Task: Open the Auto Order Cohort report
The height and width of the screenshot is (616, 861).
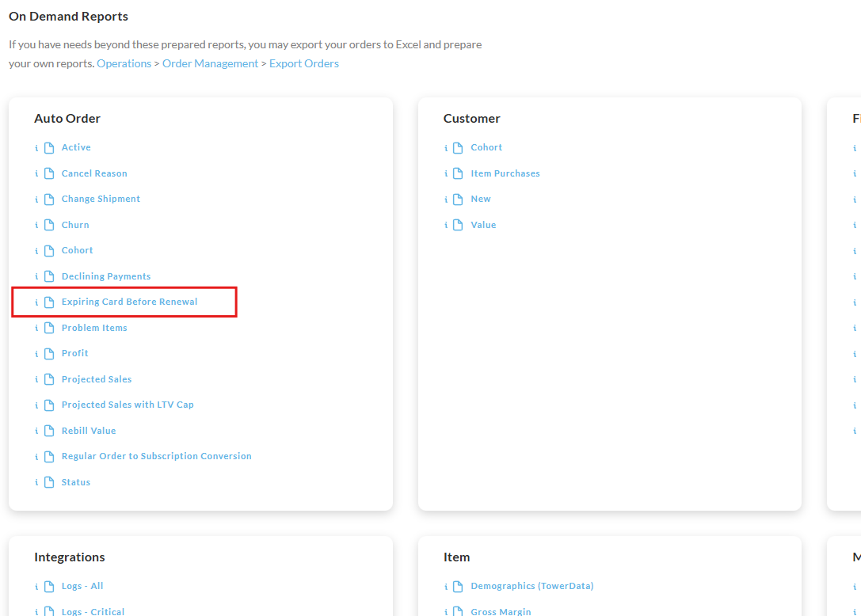Action: click(78, 250)
